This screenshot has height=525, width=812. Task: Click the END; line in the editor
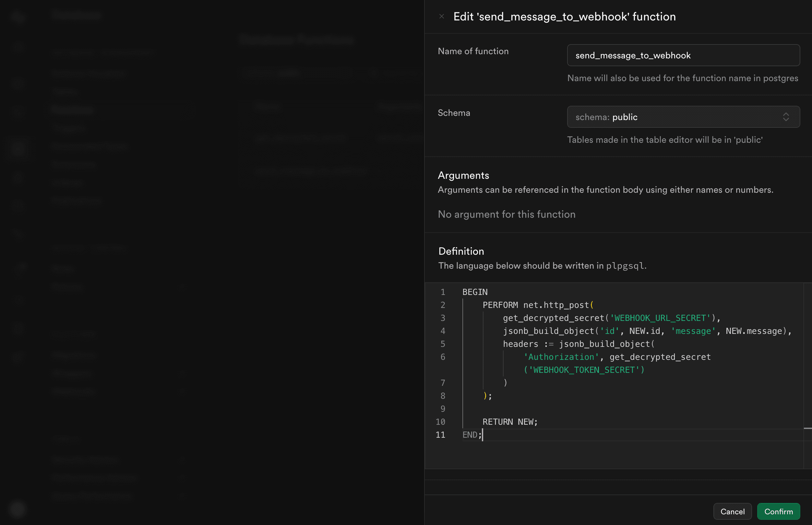pos(472,435)
